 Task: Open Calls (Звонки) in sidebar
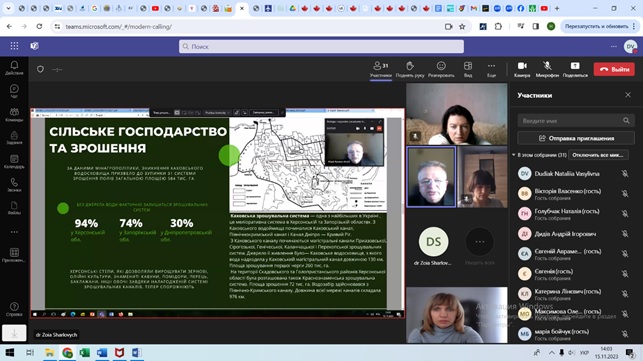[x=14, y=185]
